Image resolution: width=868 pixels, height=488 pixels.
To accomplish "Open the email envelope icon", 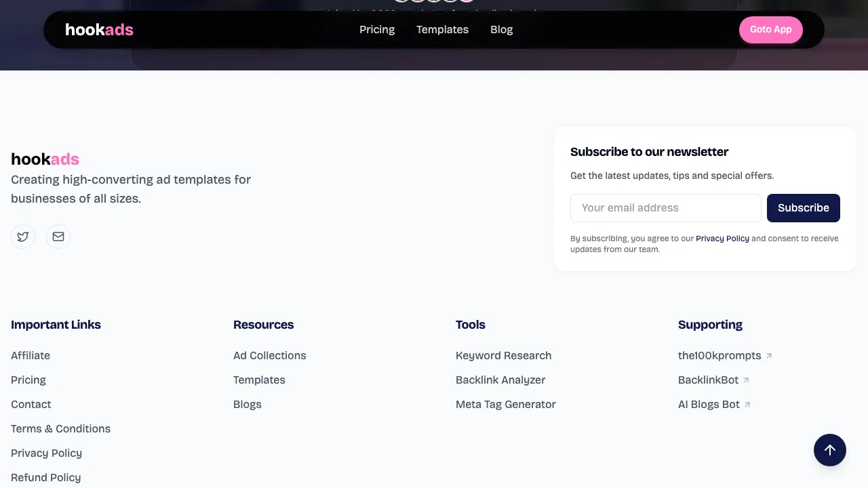I will 58,237.
